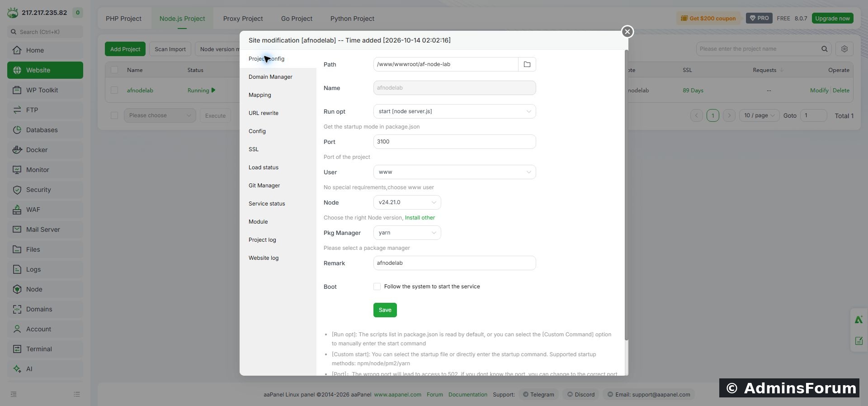This screenshot has width=868, height=406.
Task: Open the 10 / page dropdown
Action: [x=759, y=115]
